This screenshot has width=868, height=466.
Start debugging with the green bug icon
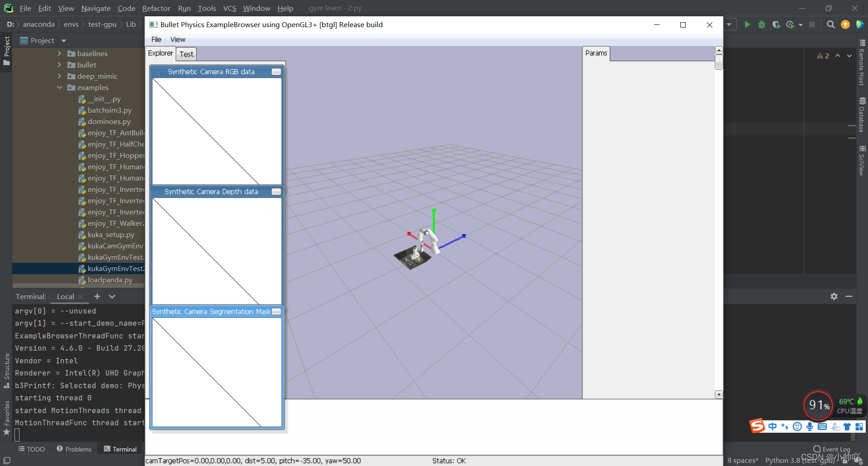click(x=762, y=24)
